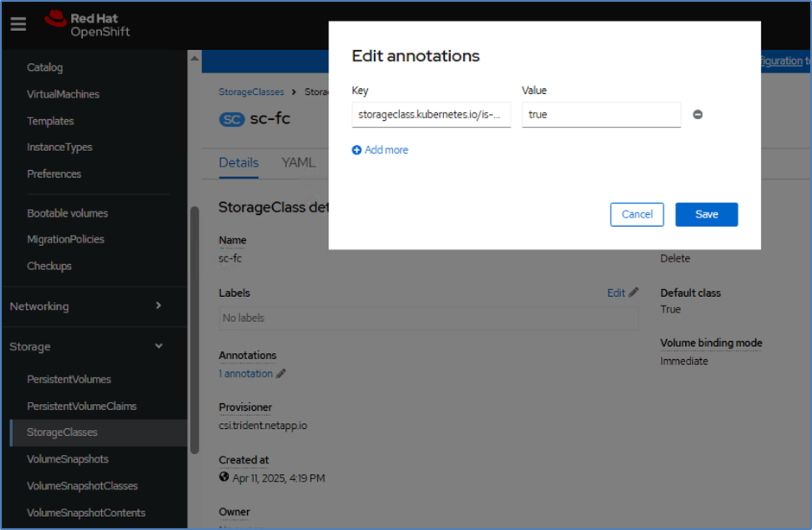812x530 pixels.
Task: Select the Details tab
Action: 238,162
